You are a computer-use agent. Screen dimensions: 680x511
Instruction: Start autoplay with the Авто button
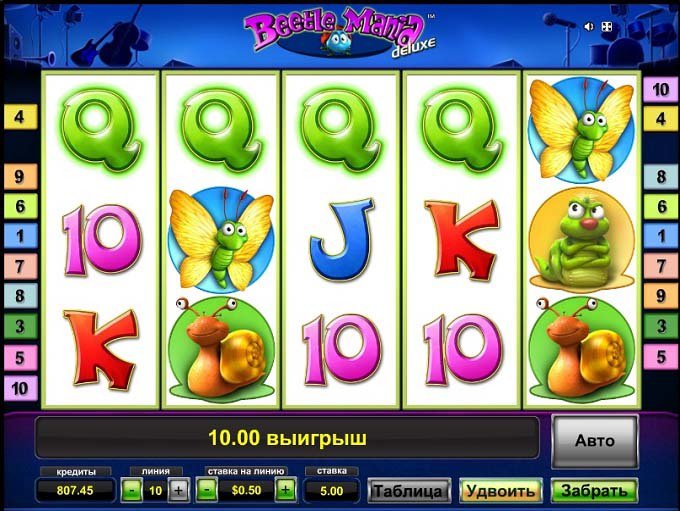(x=595, y=441)
